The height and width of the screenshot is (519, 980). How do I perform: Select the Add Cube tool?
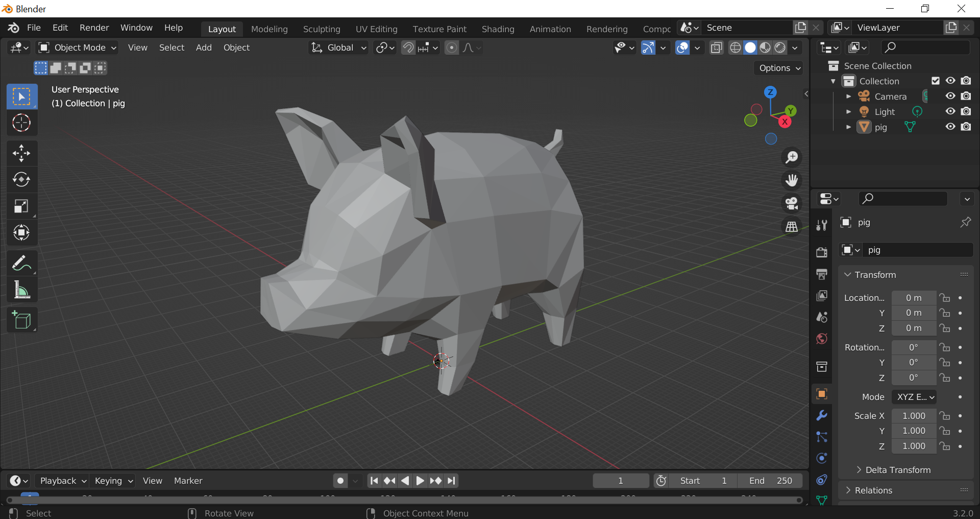click(x=22, y=320)
